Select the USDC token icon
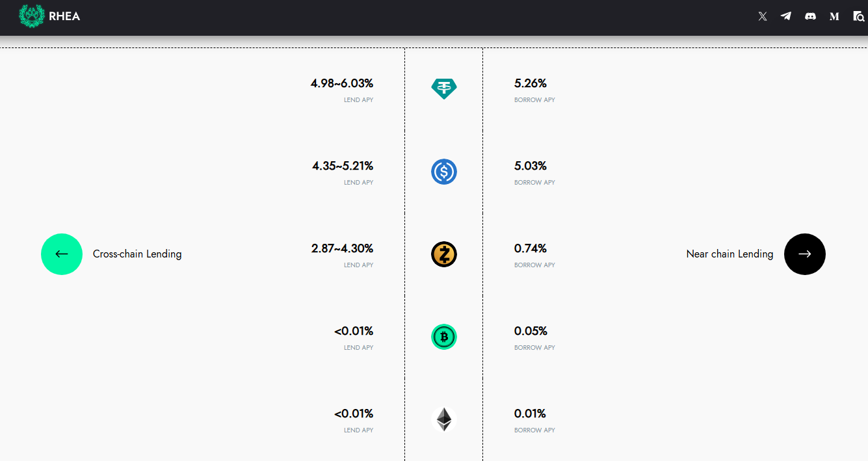This screenshot has width=868, height=461. click(x=444, y=172)
